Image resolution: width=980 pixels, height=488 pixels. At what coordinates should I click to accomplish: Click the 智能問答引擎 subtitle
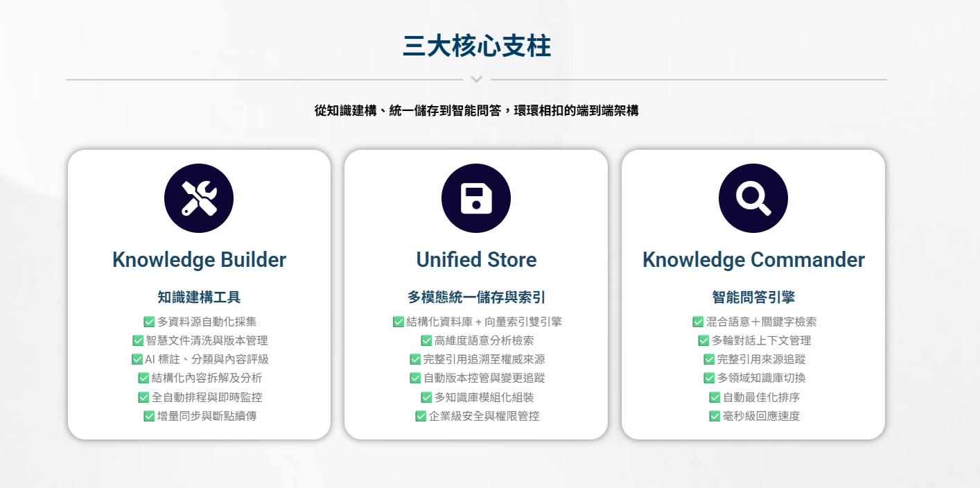point(753,297)
